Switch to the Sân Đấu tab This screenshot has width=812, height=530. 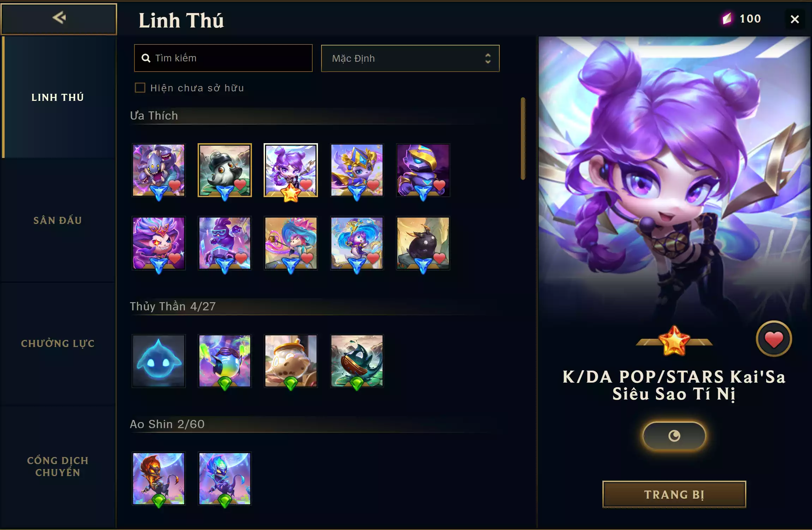pos(58,220)
